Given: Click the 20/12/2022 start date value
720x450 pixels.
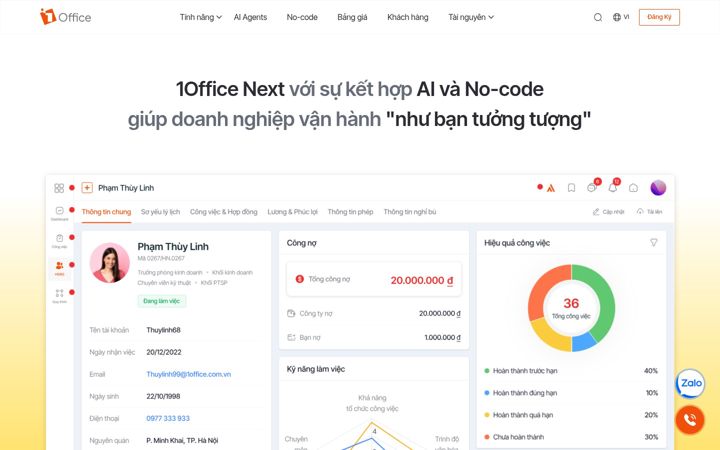Looking at the screenshot, I should coord(164,352).
